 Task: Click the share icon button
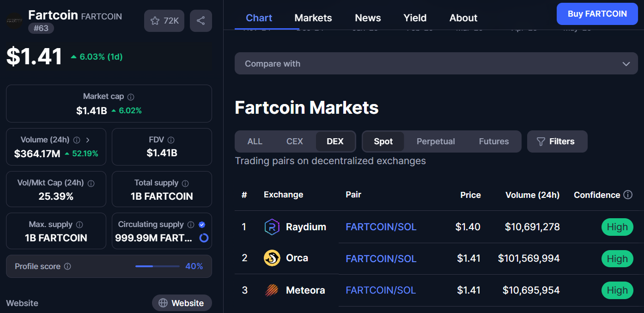(200, 21)
